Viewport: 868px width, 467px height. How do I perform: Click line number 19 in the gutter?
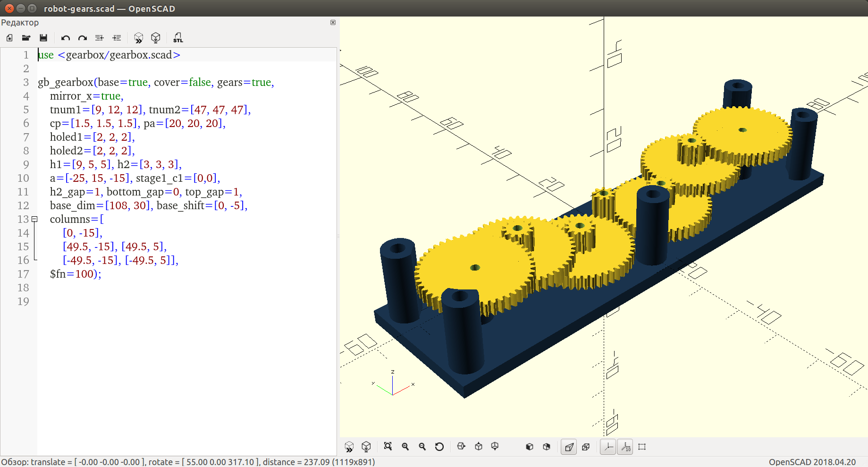(x=24, y=301)
